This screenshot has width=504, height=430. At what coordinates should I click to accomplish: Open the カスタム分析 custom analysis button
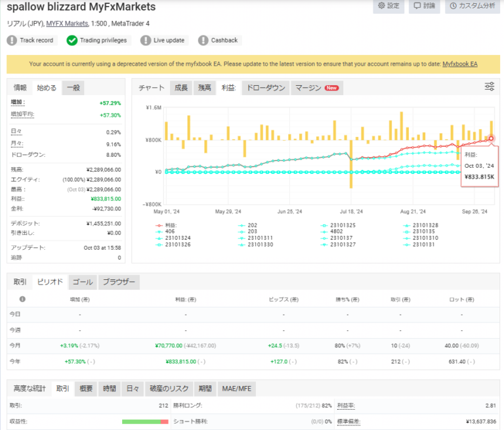pyautogui.click(x=471, y=6)
